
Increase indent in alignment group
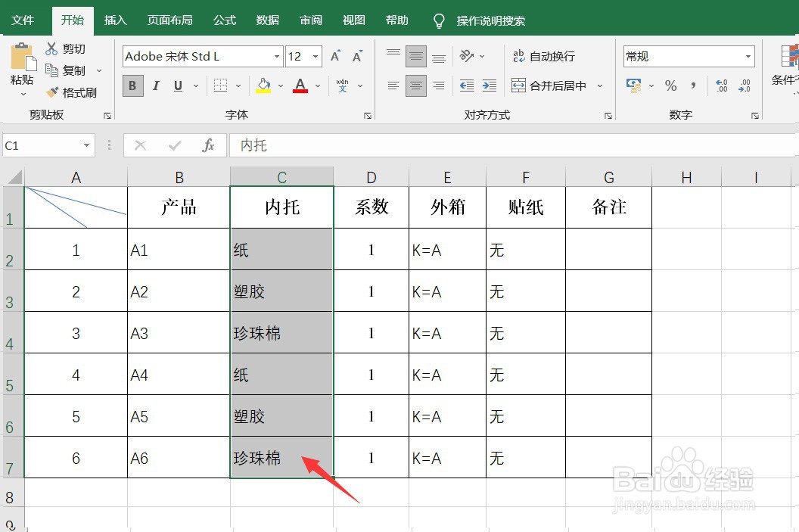click(490, 86)
